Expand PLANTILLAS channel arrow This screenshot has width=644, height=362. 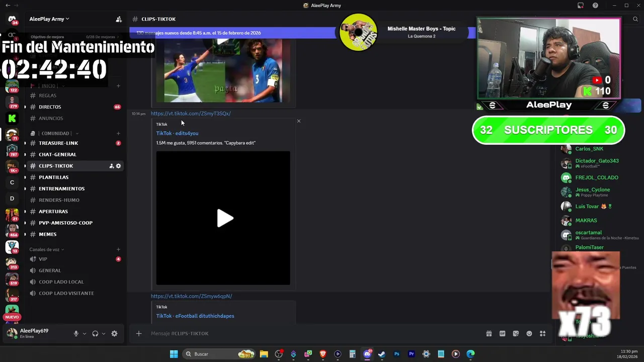[25, 177]
